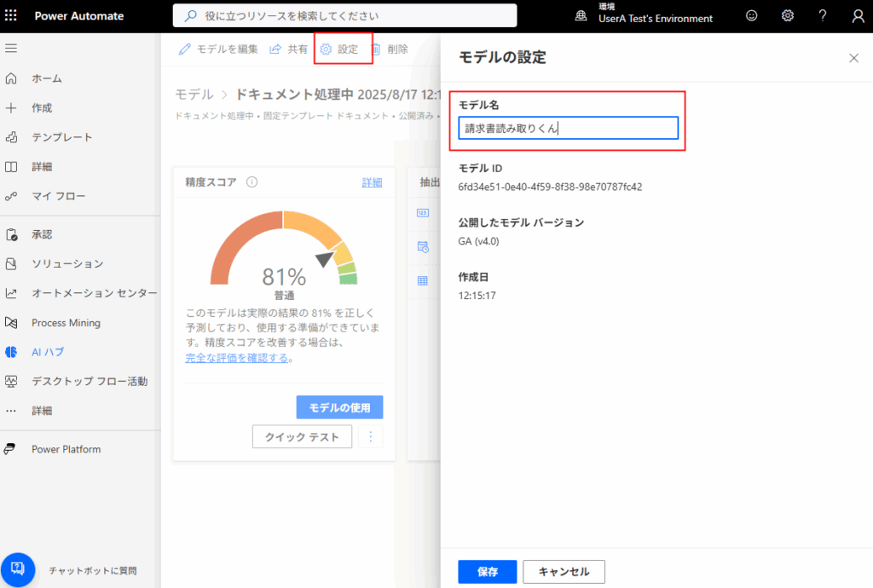This screenshot has width=873, height=588.
Task: Open the vertical ellipsis more options
Action: pos(371,436)
